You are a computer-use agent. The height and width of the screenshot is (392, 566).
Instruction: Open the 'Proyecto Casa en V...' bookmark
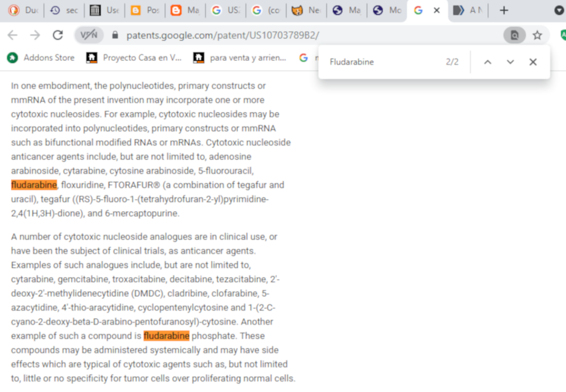(134, 58)
